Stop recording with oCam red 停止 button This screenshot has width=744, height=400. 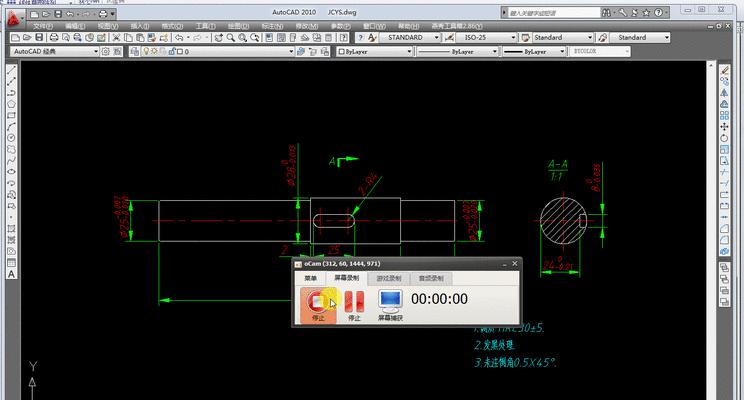(318, 305)
